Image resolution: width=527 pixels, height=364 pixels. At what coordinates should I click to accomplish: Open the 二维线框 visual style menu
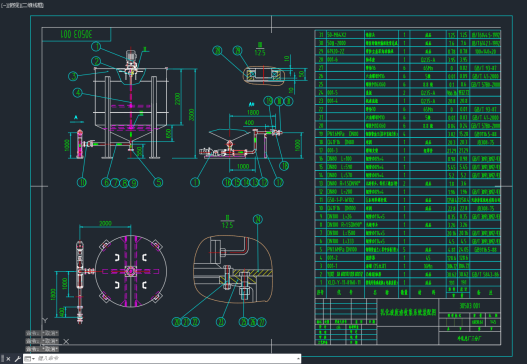[x=31, y=5]
